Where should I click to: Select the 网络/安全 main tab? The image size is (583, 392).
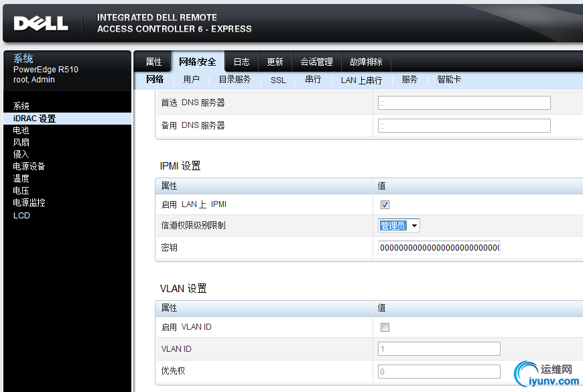198,62
